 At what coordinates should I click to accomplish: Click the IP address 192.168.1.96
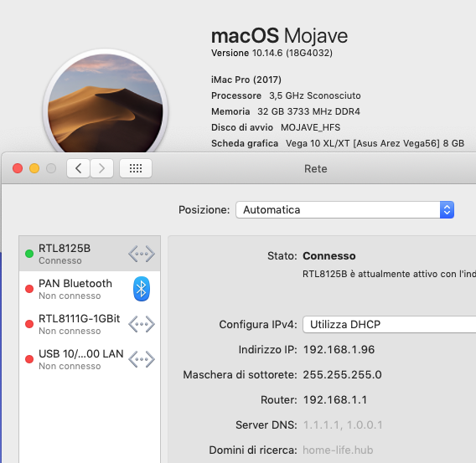339,350
